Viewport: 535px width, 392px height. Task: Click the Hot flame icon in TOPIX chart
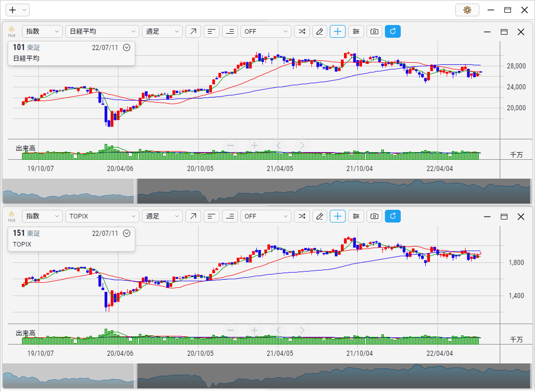pos(12,216)
